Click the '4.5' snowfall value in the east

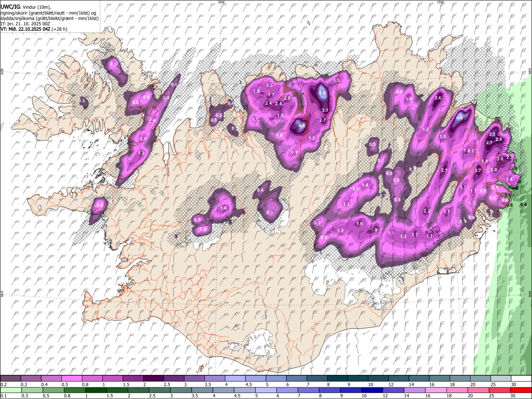(459, 118)
